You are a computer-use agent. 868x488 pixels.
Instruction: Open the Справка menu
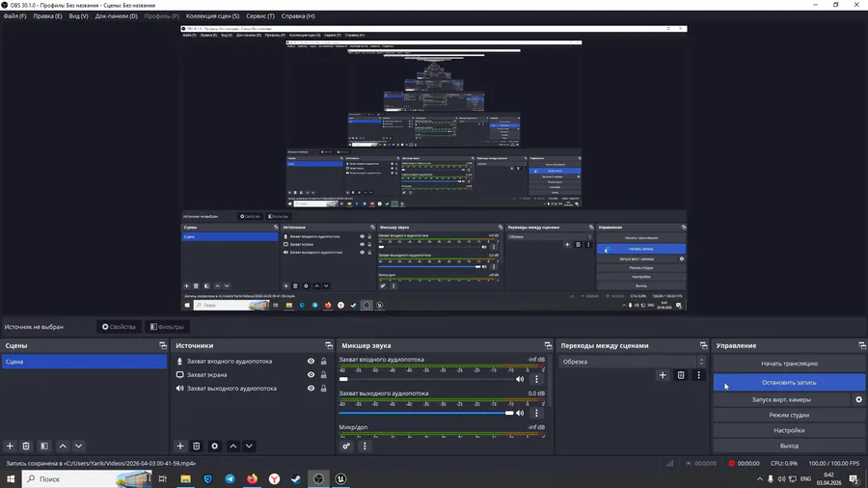[298, 16]
